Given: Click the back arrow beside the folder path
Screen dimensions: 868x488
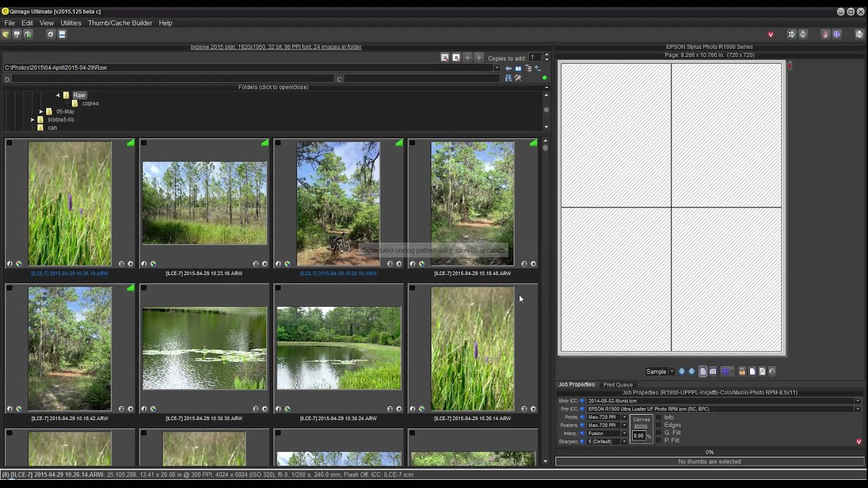Looking at the screenshot, I should [x=509, y=68].
